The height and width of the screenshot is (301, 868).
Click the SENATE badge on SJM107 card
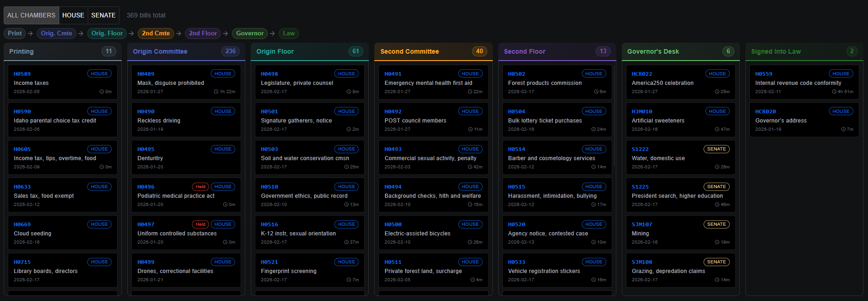coord(716,224)
